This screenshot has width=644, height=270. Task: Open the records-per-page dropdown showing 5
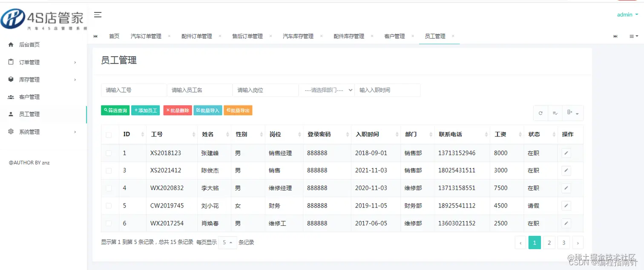(227, 242)
